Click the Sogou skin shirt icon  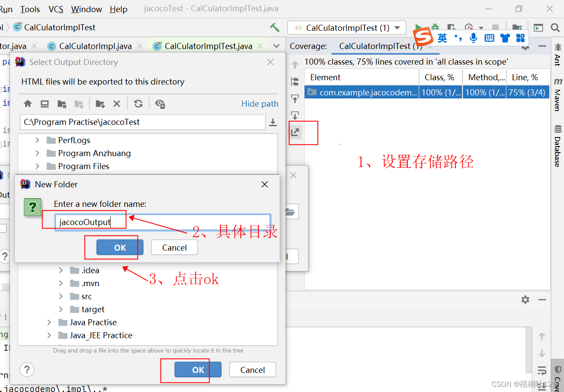[505, 38]
